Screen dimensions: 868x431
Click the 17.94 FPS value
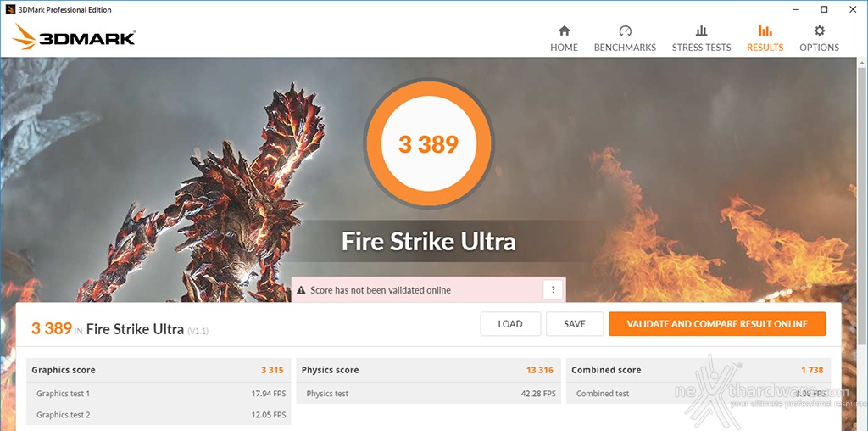(x=269, y=394)
